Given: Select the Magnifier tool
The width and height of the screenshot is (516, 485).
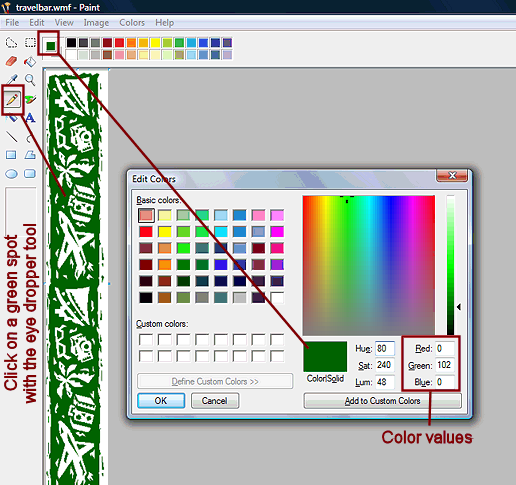Looking at the screenshot, I should 30,80.
